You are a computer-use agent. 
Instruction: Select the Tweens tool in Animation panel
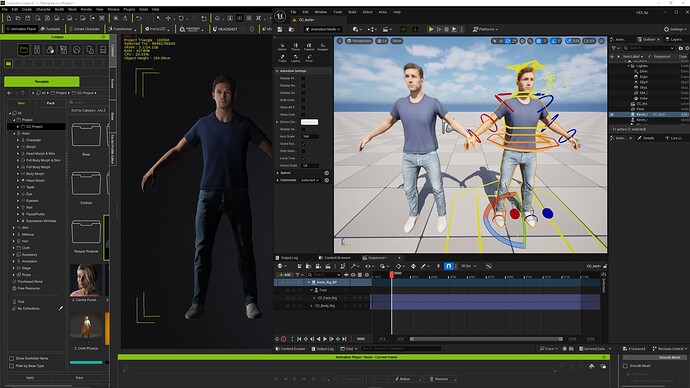(309, 47)
